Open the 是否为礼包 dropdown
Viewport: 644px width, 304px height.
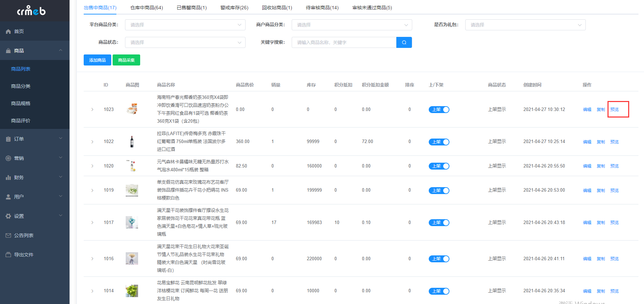click(x=525, y=25)
